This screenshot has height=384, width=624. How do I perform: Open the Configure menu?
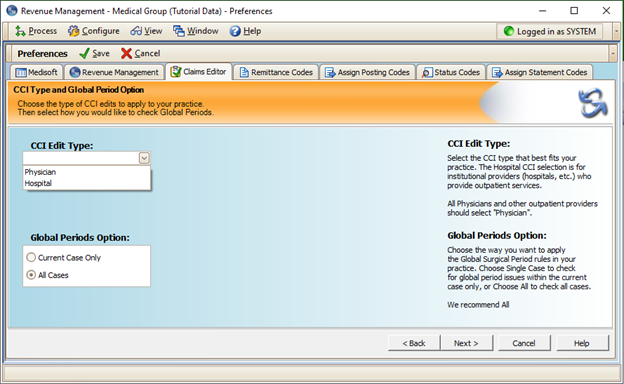click(94, 31)
